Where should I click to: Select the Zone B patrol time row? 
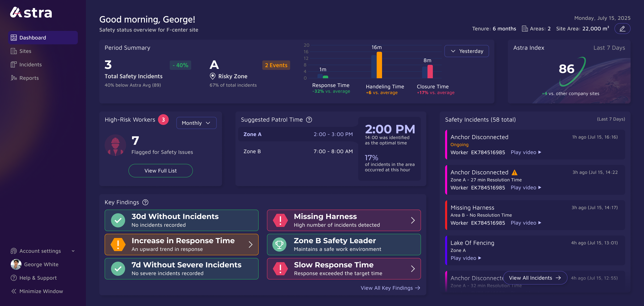(298, 151)
